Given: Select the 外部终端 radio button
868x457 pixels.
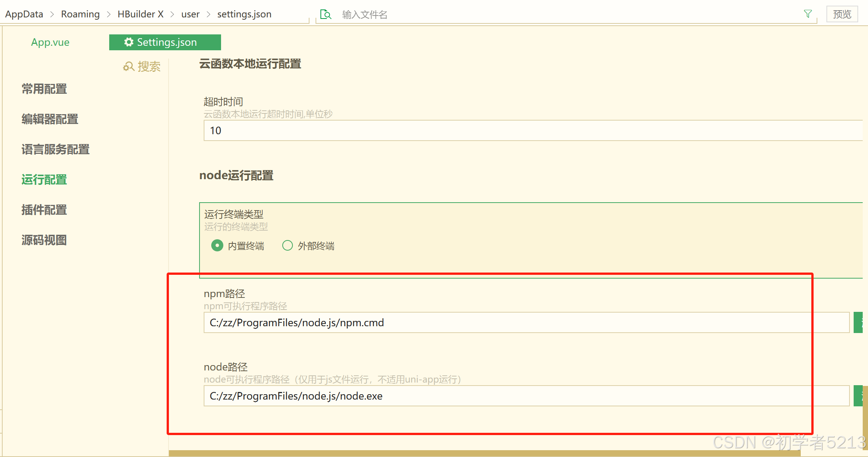Looking at the screenshot, I should click(x=288, y=246).
